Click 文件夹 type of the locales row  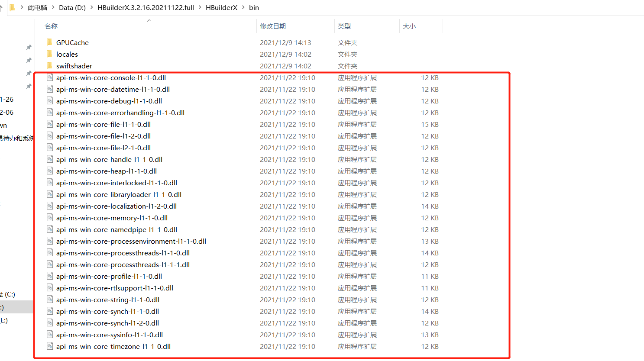tap(347, 54)
